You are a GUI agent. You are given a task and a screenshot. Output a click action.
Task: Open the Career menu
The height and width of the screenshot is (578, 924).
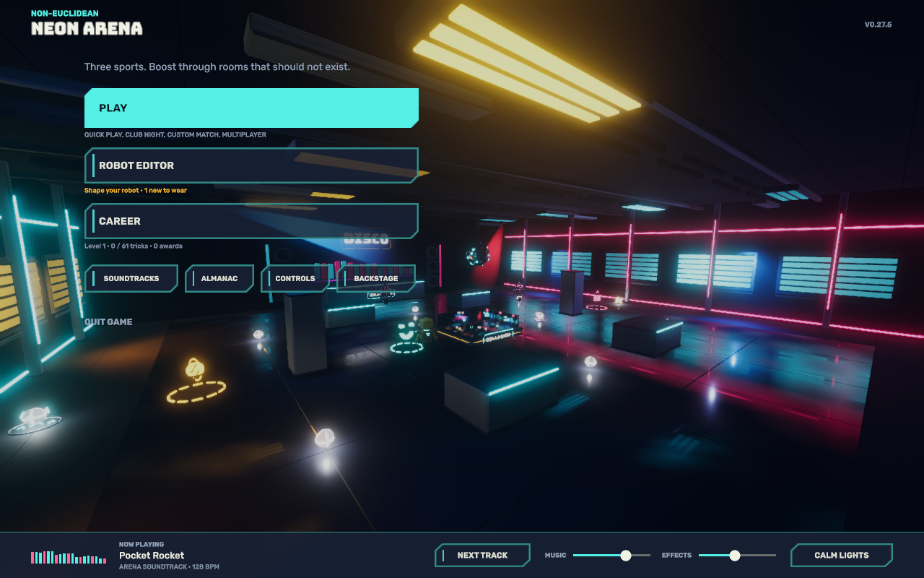[x=251, y=221]
